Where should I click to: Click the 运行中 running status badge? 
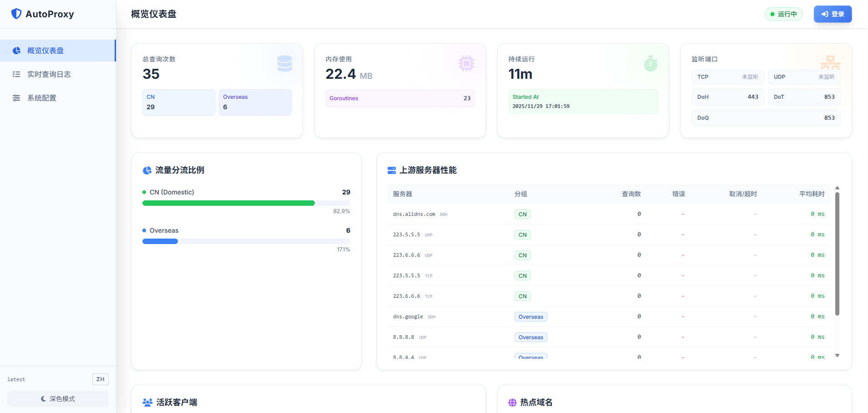[x=783, y=14]
